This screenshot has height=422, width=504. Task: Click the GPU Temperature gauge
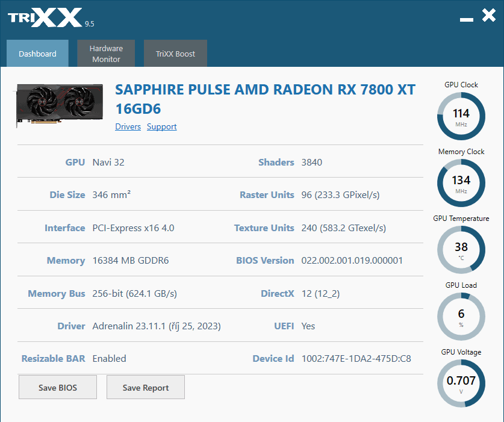pos(461,249)
